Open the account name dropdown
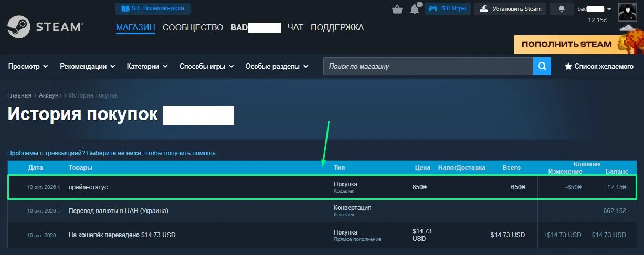Screen dimensions: 644x255 pyautogui.click(x=594, y=9)
